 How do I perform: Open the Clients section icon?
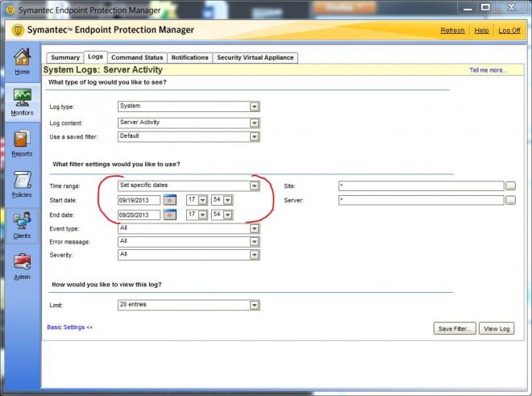click(22, 221)
